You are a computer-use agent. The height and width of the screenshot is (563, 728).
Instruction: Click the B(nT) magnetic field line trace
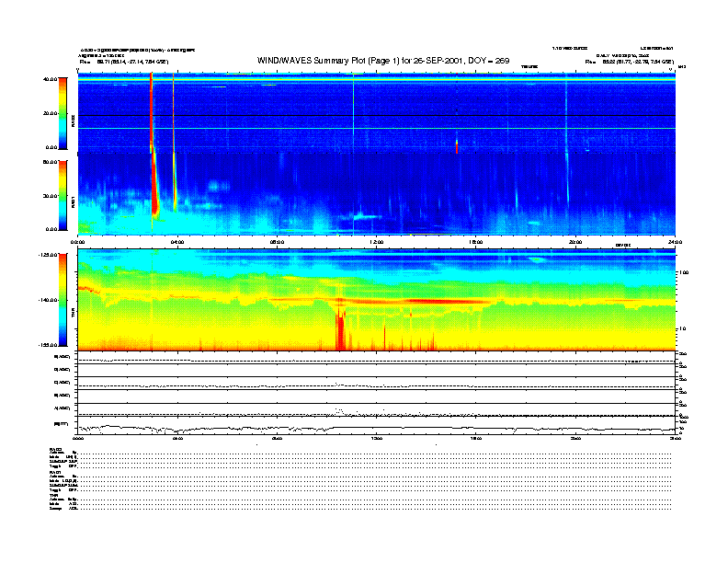276,428
